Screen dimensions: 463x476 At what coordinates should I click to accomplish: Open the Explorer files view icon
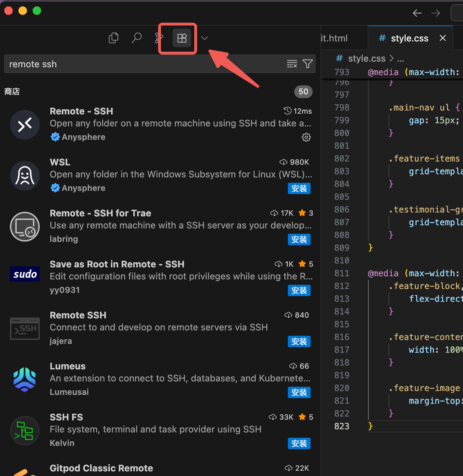click(113, 38)
